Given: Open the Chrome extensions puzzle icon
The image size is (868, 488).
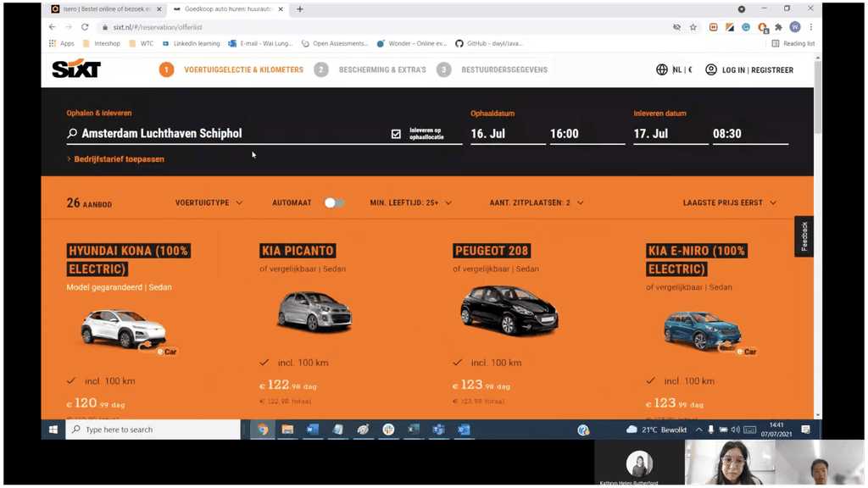Looking at the screenshot, I should [x=779, y=27].
